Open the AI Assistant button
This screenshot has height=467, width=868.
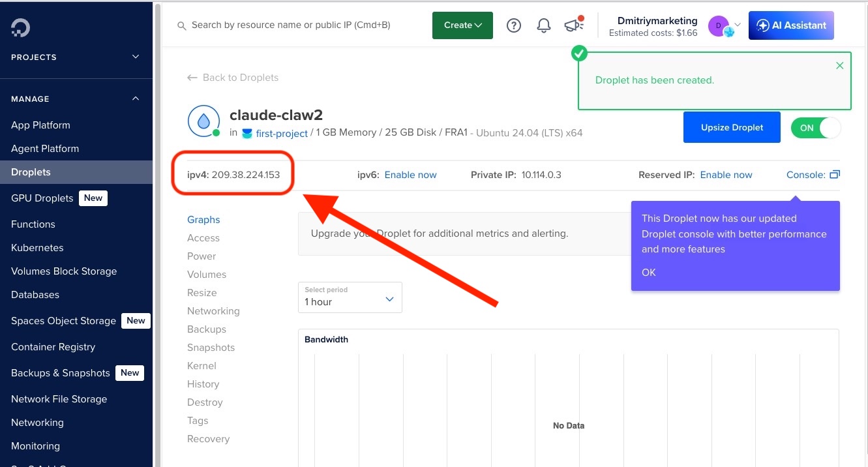(x=791, y=25)
